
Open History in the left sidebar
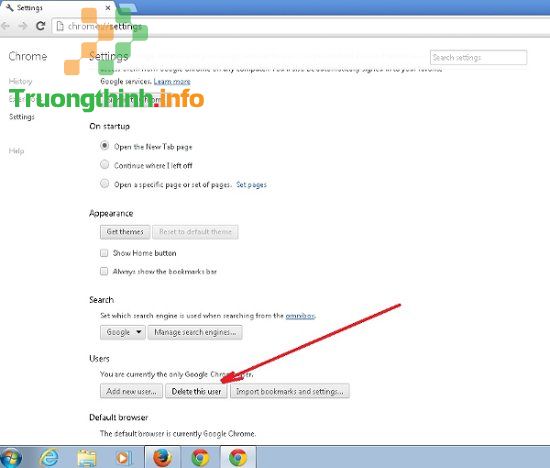20,81
